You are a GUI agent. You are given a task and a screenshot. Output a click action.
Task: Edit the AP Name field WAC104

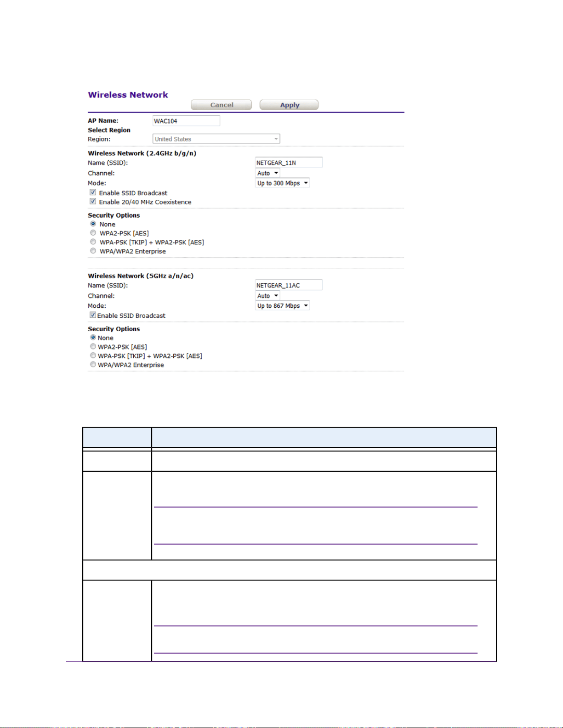click(x=186, y=121)
